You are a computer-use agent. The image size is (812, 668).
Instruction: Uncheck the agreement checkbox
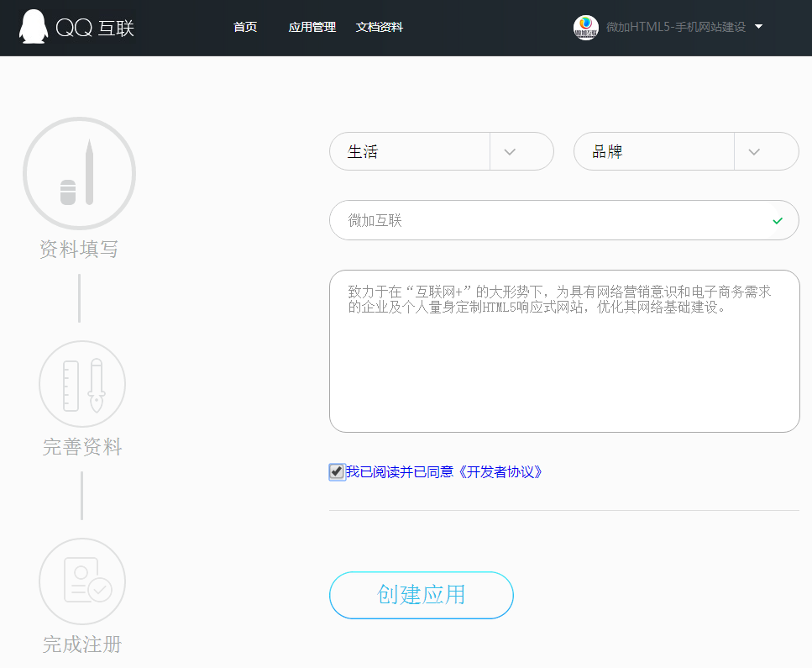[x=337, y=472]
